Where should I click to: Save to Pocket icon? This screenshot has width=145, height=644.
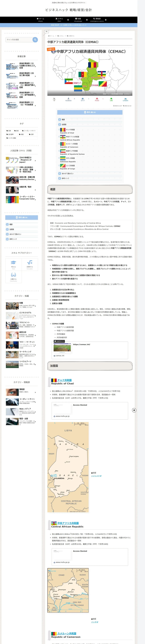[97, 99]
